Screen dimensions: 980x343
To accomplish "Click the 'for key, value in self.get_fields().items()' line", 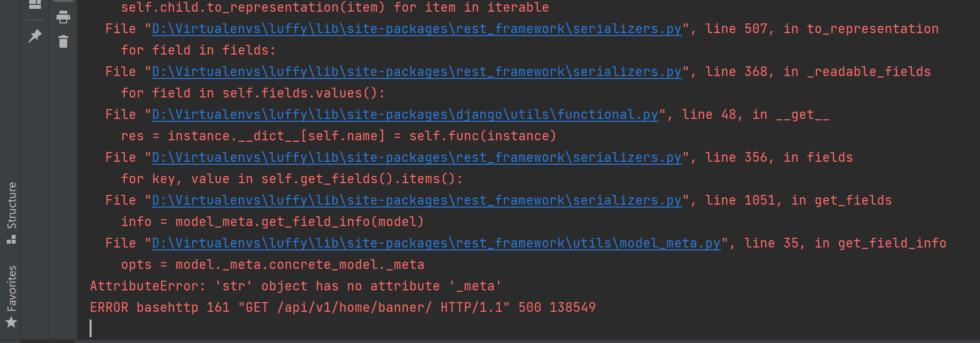I will (x=292, y=179).
